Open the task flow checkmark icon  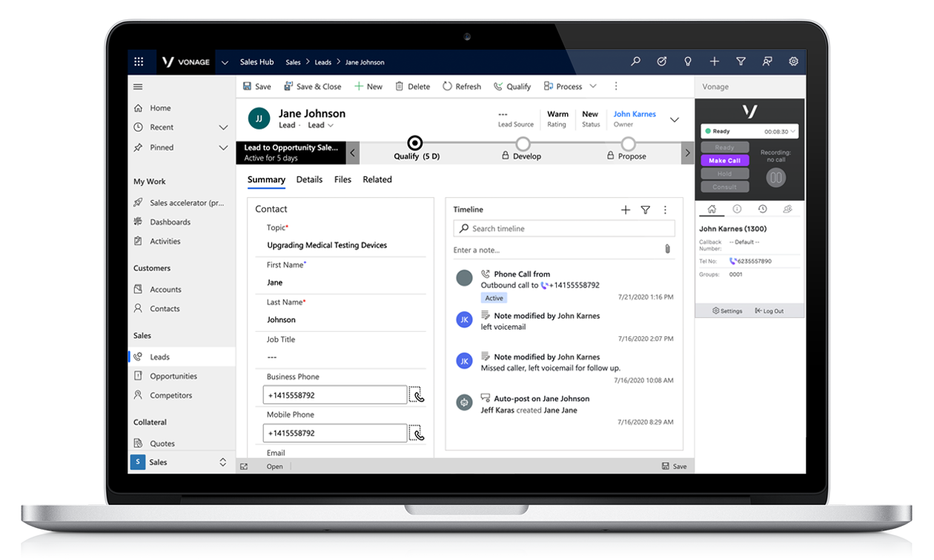coord(662,62)
